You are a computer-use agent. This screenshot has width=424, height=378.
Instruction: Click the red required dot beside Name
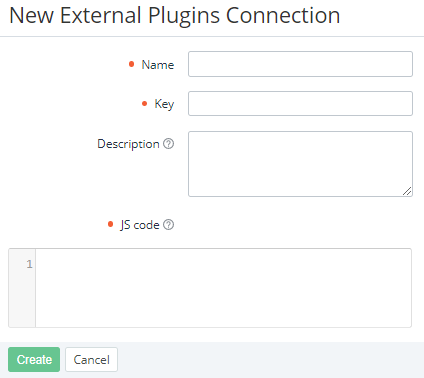pos(131,64)
